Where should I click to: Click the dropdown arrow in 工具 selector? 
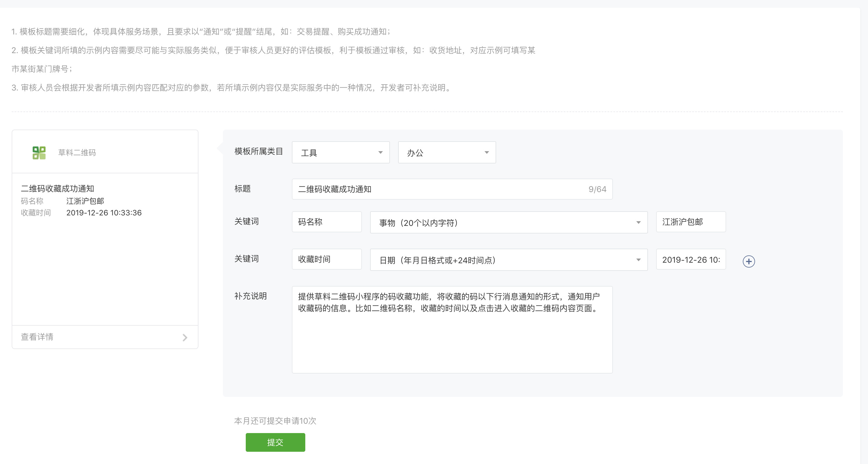(x=380, y=153)
